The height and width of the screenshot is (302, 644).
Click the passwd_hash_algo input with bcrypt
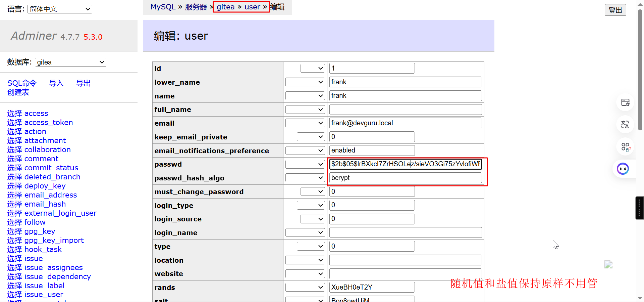[405, 178]
